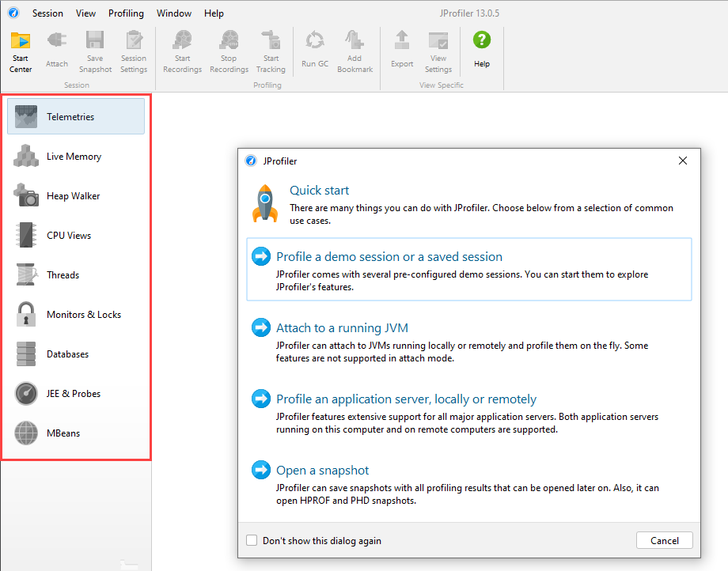Open the Window menu
The width and height of the screenshot is (728, 571).
[174, 13]
